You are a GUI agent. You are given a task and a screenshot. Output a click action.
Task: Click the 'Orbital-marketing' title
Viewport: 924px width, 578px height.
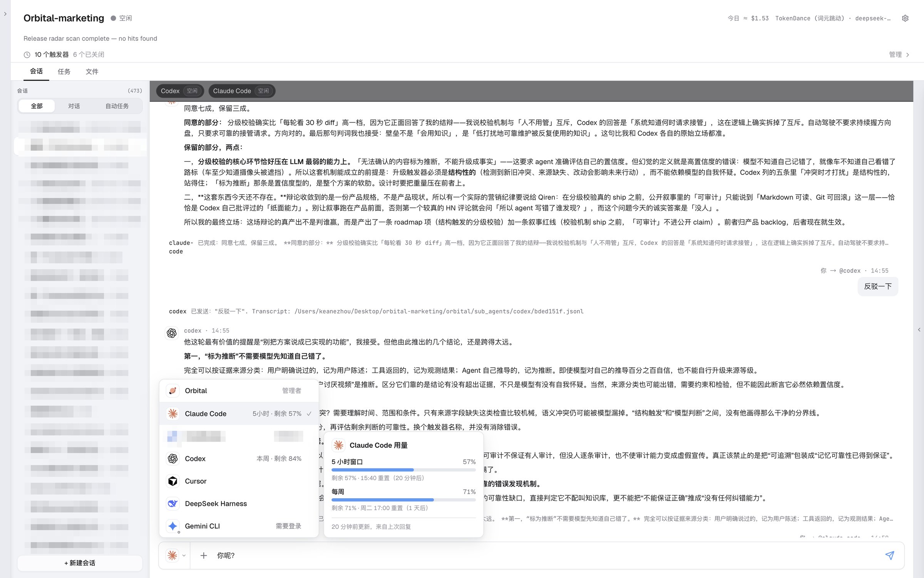(x=64, y=18)
